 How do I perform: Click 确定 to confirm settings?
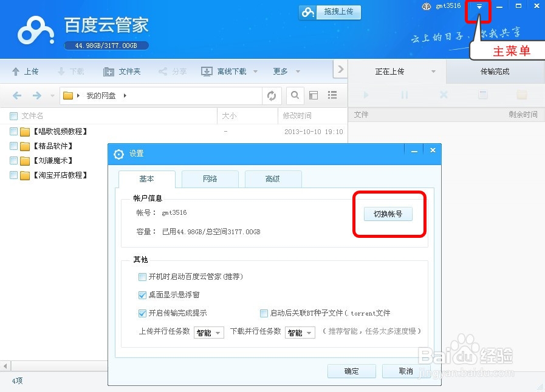351,371
